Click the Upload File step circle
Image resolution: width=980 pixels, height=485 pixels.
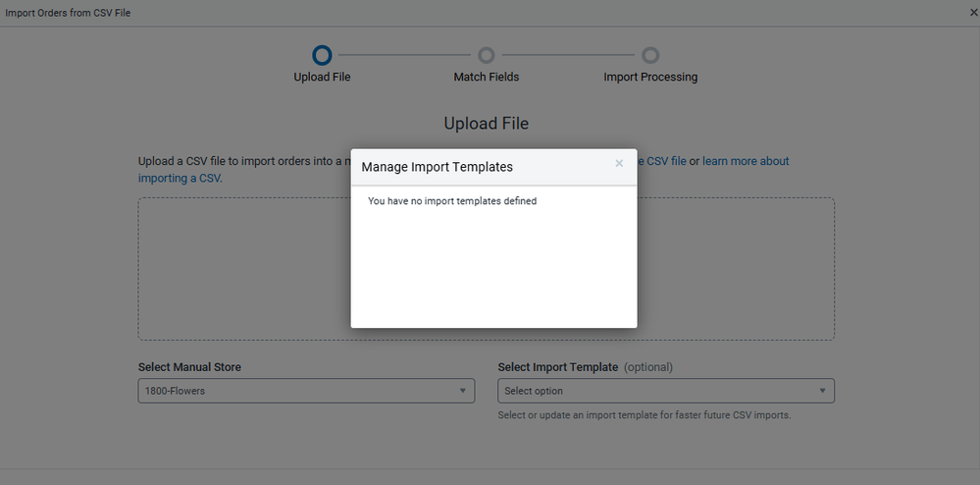[x=322, y=56]
